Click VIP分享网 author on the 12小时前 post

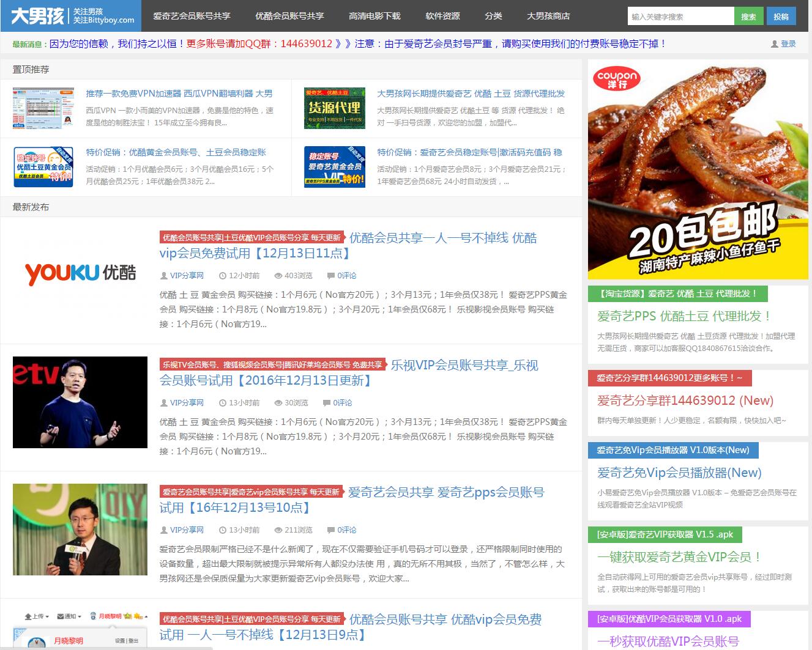[x=187, y=276]
